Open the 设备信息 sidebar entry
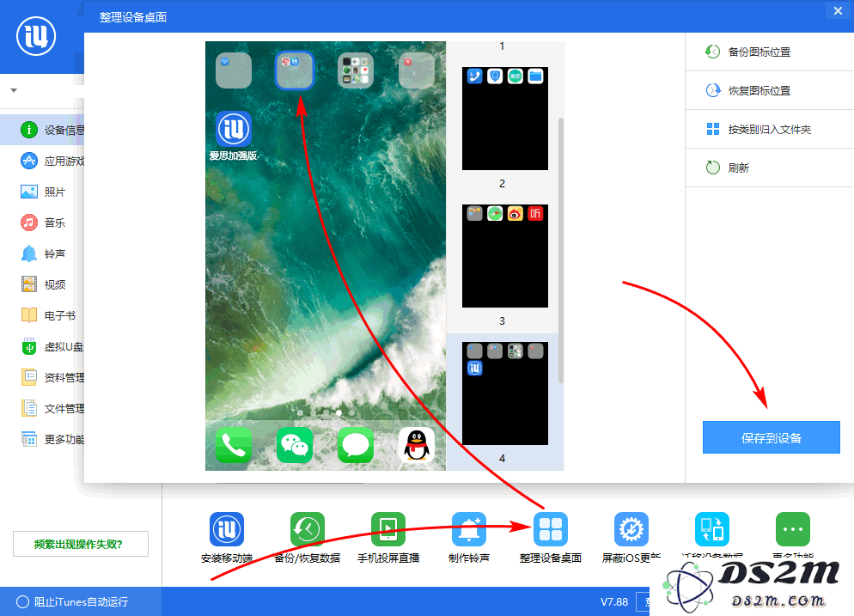This screenshot has height=616, width=854. 42,130
